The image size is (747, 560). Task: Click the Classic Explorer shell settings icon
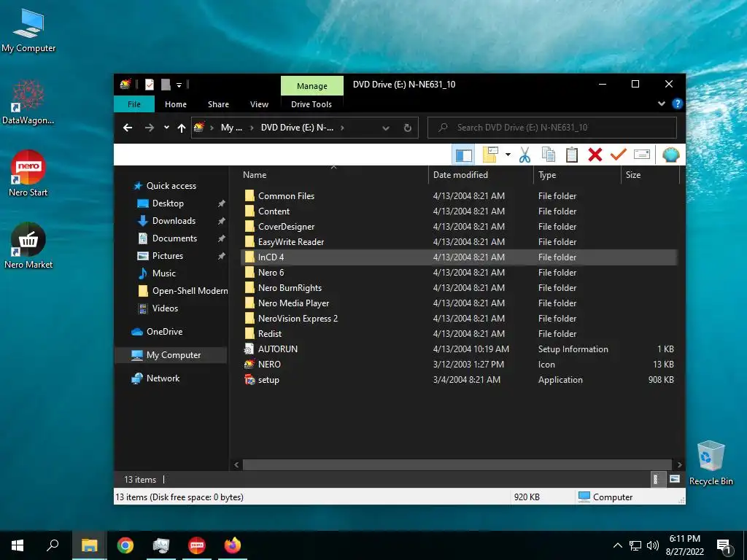pos(671,155)
